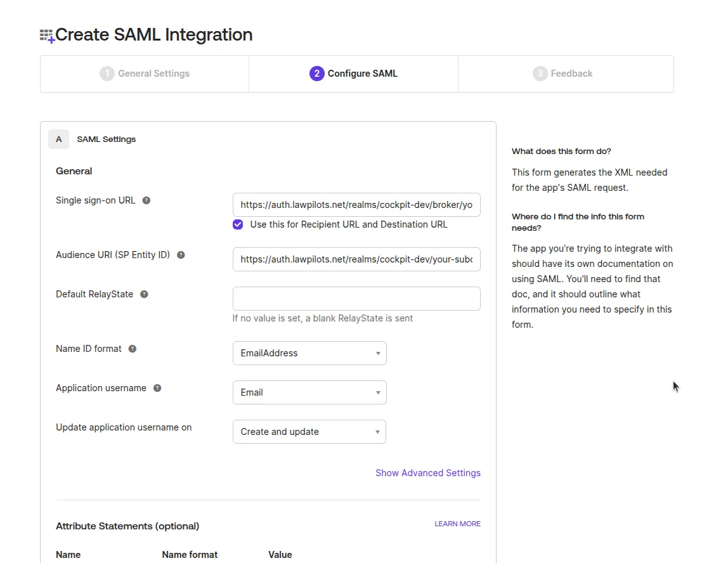This screenshot has height=563, width=728.
Task: Open help icon for Default RelayState
Action: tap(145, 294)
